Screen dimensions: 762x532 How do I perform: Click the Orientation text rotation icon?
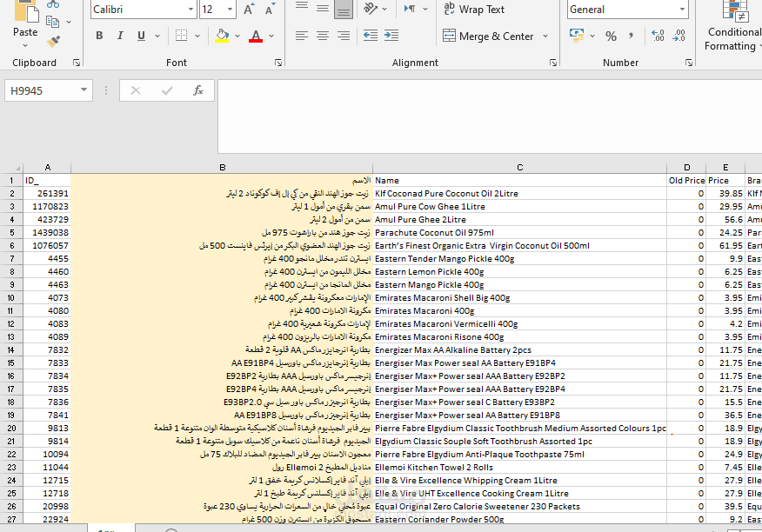click(x=371, y=9)
